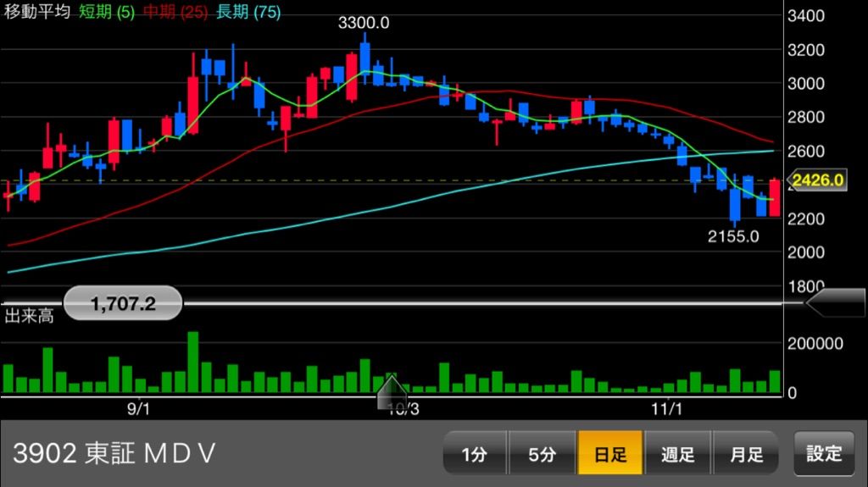Screen dimensions: 868x487
Task: Click the 11/1 date axis label
Action: [x=666, y=409]
